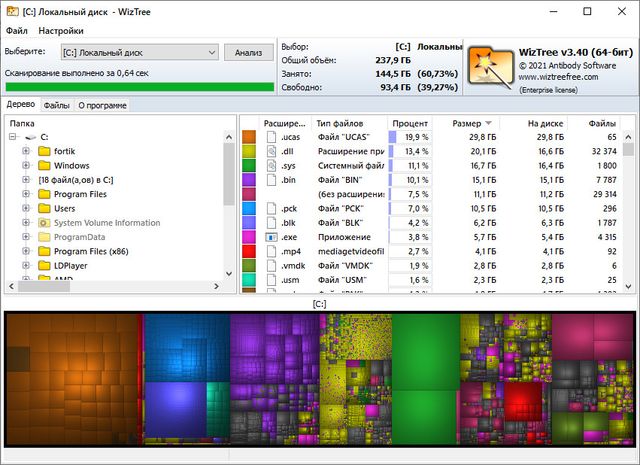
Task: Open the Файл menu
Action: coord(16,31)
